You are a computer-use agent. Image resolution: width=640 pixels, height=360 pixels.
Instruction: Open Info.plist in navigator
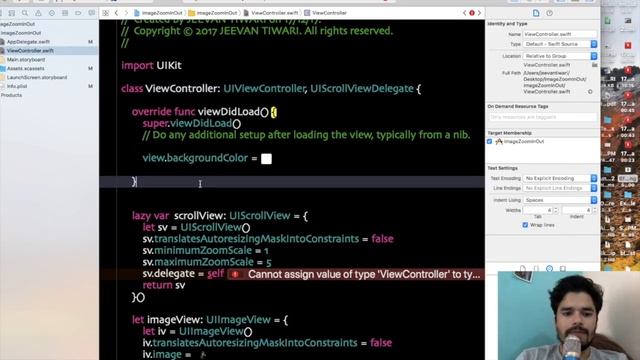[17, 86]
